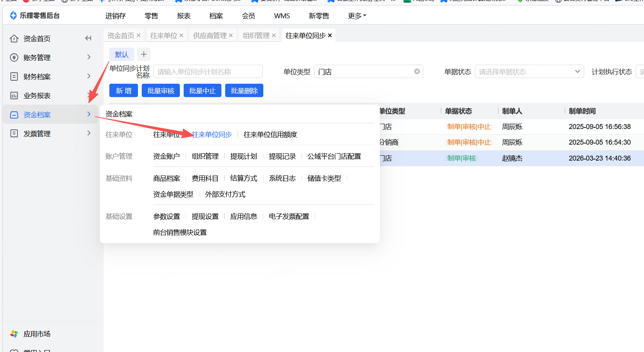Viewport: 644px width, 352px height.
Task: Focus the 单位同步计划名称 input field
Action: (208, 72)
